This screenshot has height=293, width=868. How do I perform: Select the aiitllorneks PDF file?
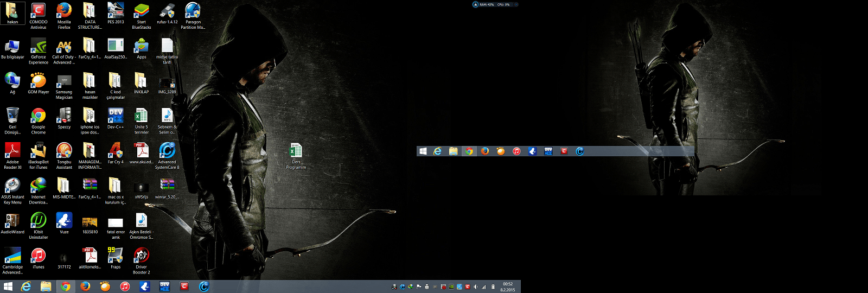90,258
